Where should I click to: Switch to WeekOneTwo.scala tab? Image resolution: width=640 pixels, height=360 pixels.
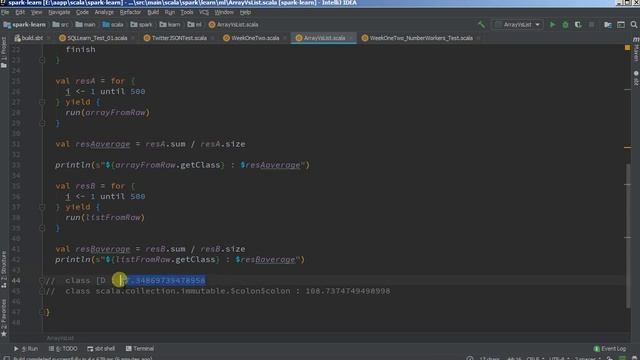click(255, 38)
